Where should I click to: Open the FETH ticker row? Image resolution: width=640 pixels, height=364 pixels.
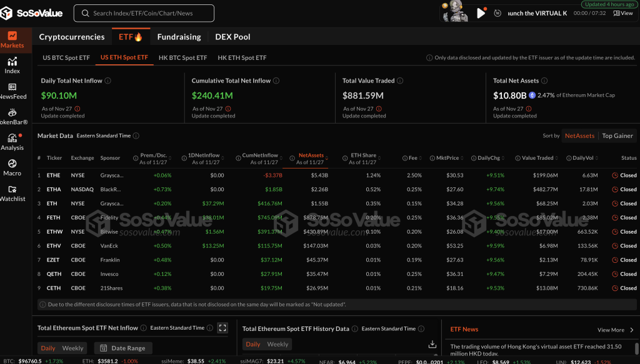(337, 218)
